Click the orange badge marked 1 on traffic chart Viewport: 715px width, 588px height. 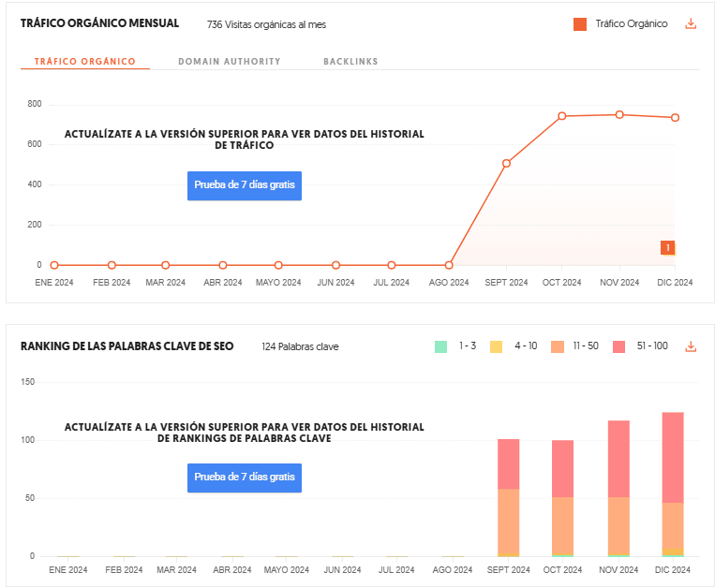click(x=667, y=248)
